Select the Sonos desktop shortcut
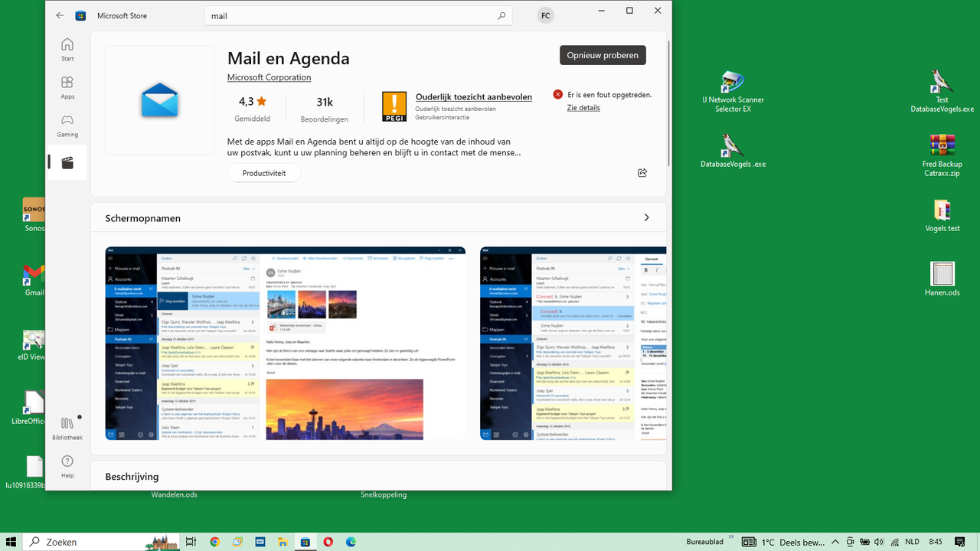980x551 pixels. [34, 215]
